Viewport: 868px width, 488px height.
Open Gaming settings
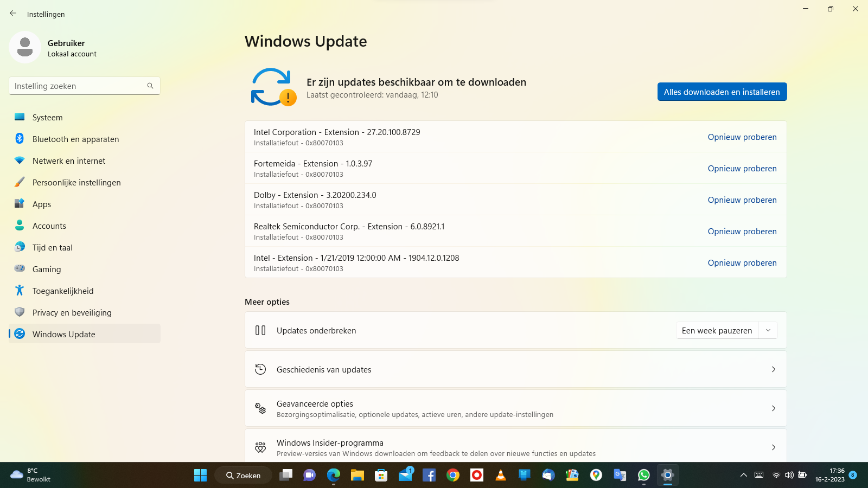coord(85,269)
